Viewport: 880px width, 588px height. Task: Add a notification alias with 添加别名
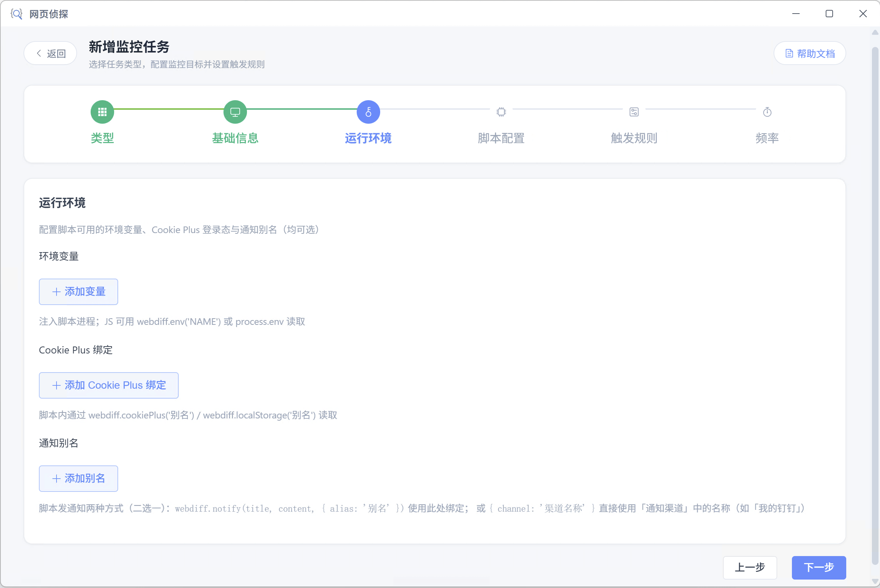point(79,479)
